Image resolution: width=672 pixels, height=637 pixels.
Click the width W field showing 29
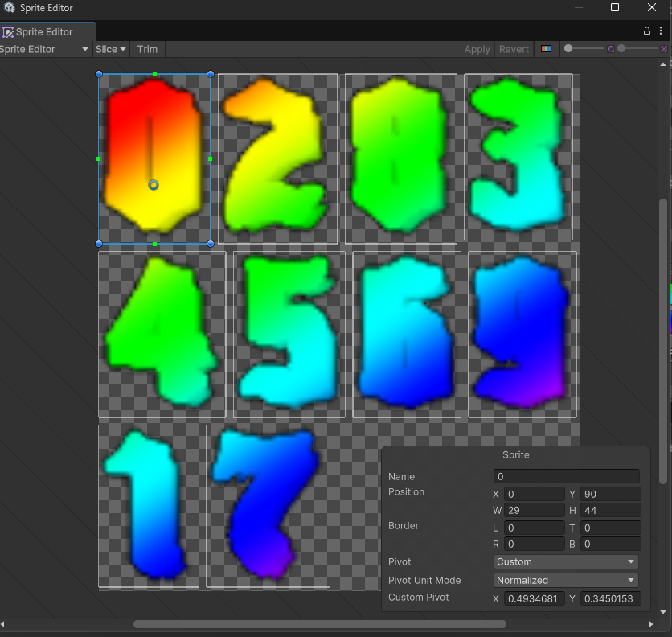tap(534, 510)
